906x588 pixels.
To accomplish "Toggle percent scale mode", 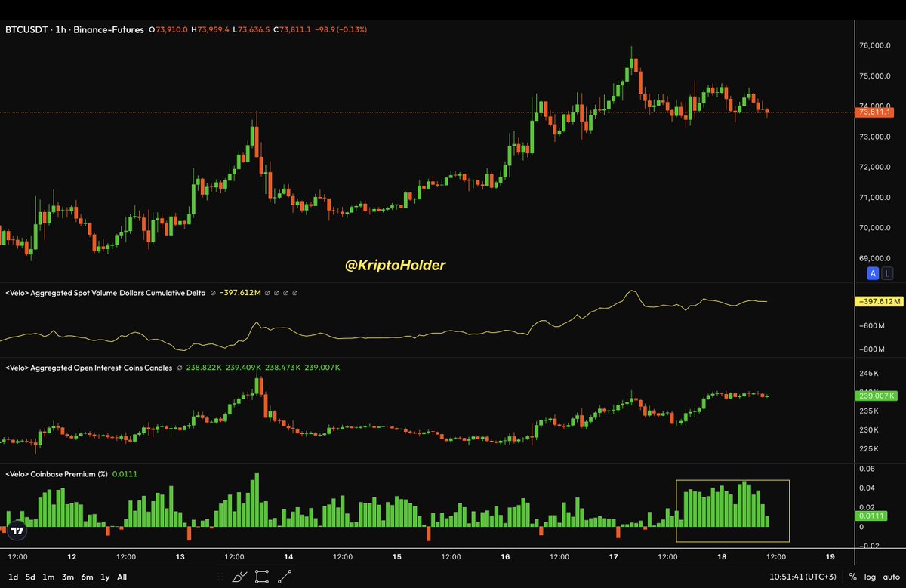I will [x=853, y=577].
